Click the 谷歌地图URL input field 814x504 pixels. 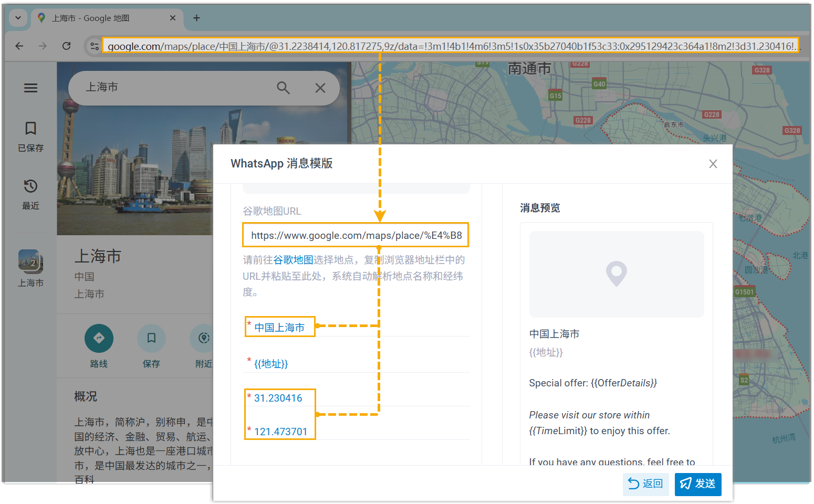click(356, 235)
